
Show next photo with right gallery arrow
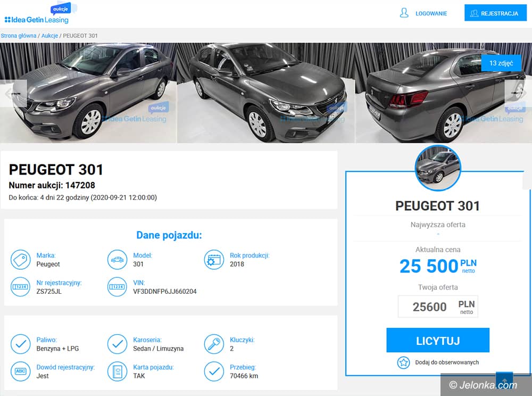click(x=517, y=92)
